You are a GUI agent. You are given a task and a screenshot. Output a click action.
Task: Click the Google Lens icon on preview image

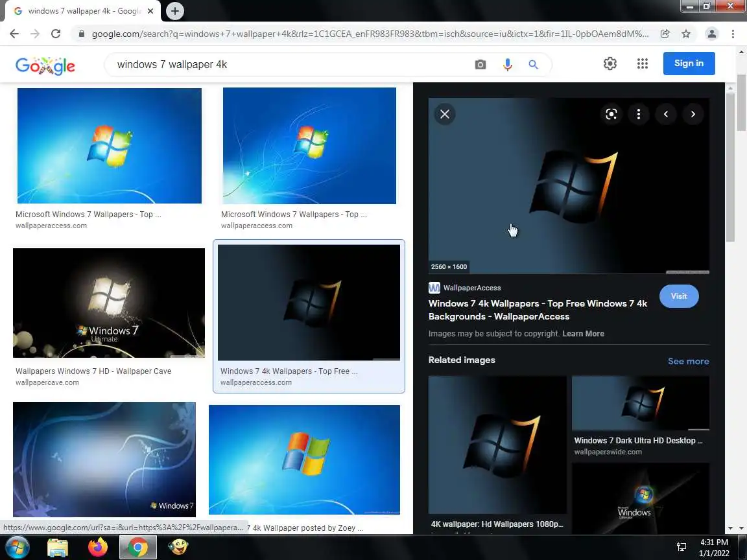pyautogui.click(x=611, y=114)
